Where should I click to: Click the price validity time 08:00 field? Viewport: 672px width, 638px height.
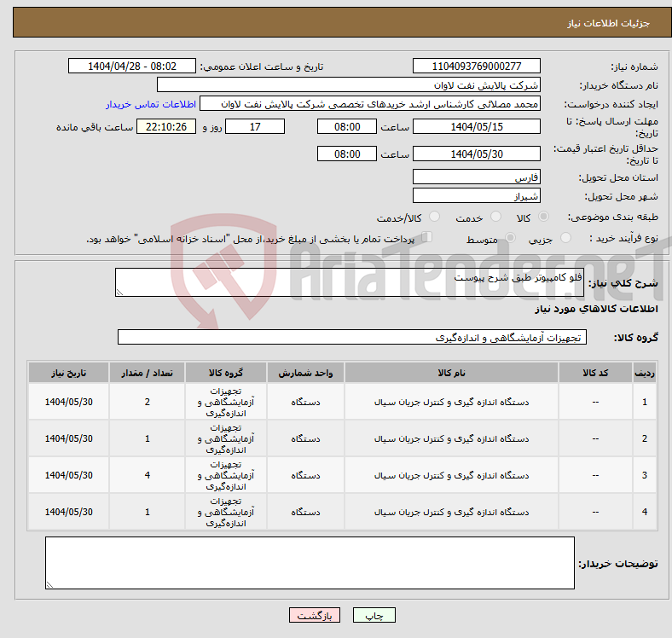[347, 154]
